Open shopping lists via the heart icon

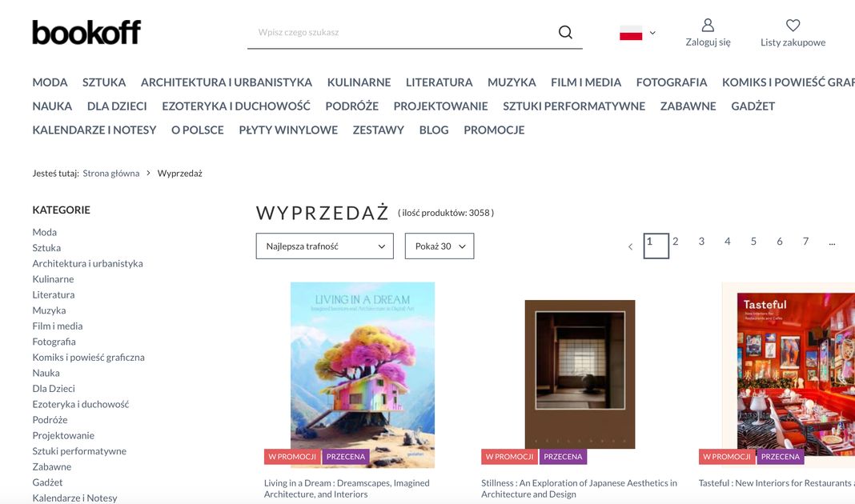pyautogui.click(x=793, y=25)
